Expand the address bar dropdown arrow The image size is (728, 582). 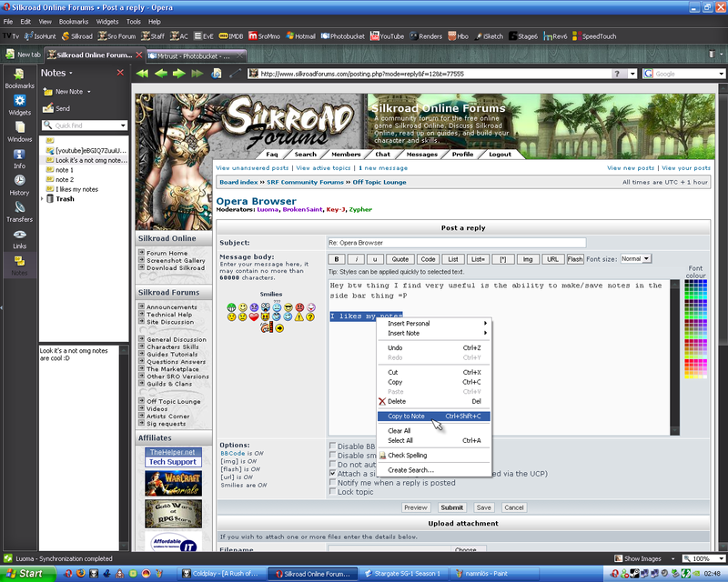coord(632,74)
